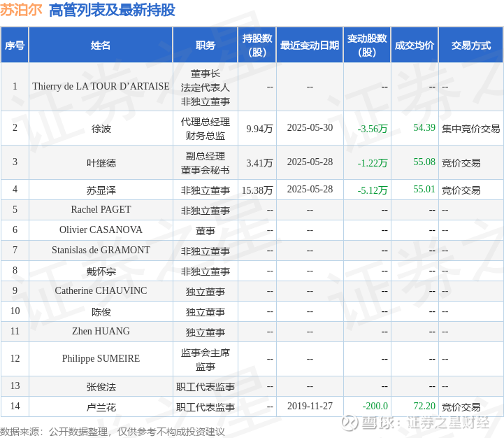Click the 持股数(股) column header

[257, 45]
